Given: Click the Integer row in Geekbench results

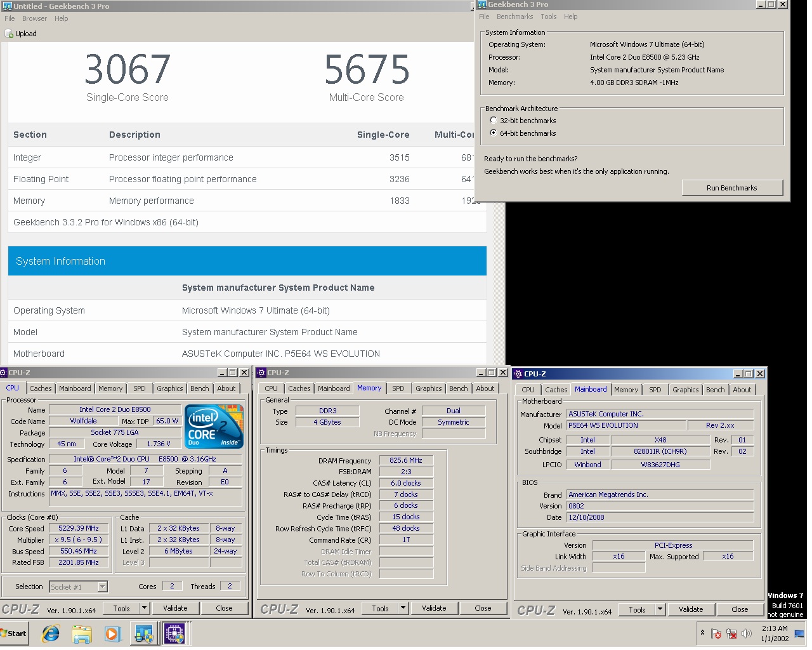Looking at the screenshot, I should [247, 157].
